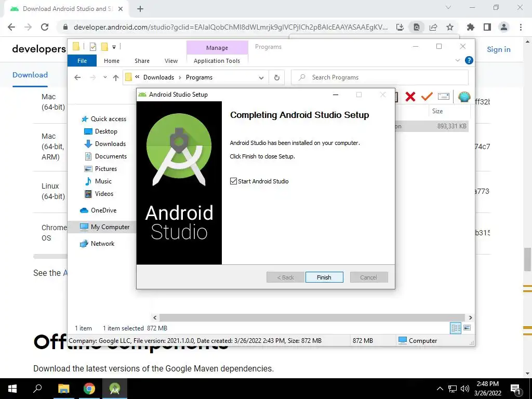This screenshot has width=532, height=399.
Task: Open Pictures in navigation pane
Action: 100,169
